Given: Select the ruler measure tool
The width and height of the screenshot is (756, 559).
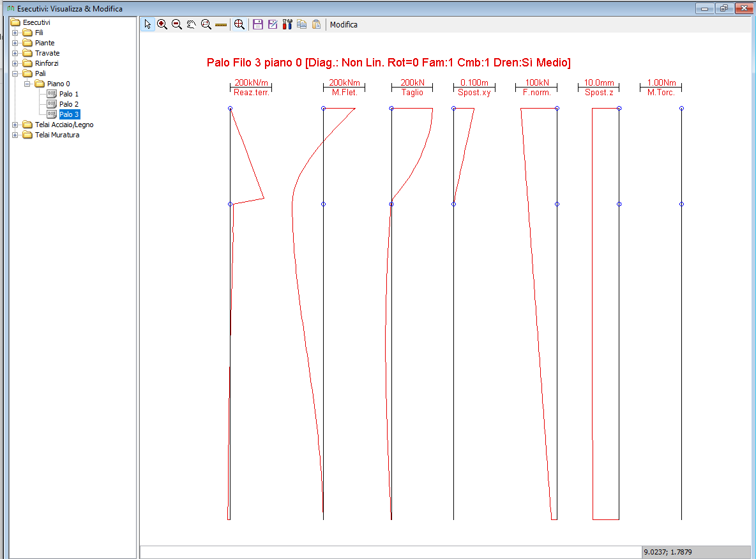Looking at the screenshot, I should 221,25.
